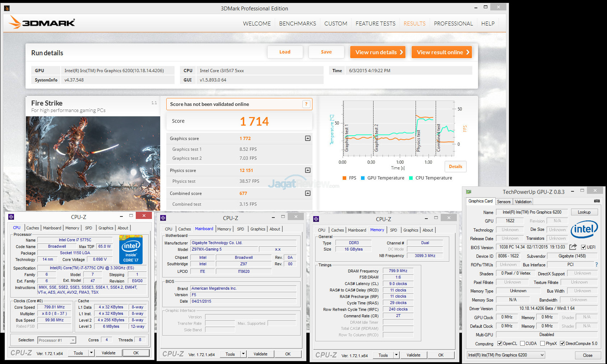607x364 pixels.
Task: Toggle the UEFI checkbox
Action: [584, 247]
